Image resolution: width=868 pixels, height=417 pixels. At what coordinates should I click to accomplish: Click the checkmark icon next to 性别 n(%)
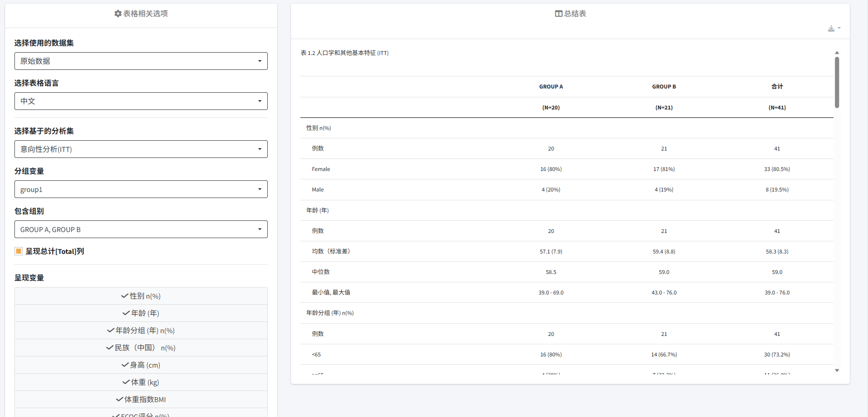125,296
